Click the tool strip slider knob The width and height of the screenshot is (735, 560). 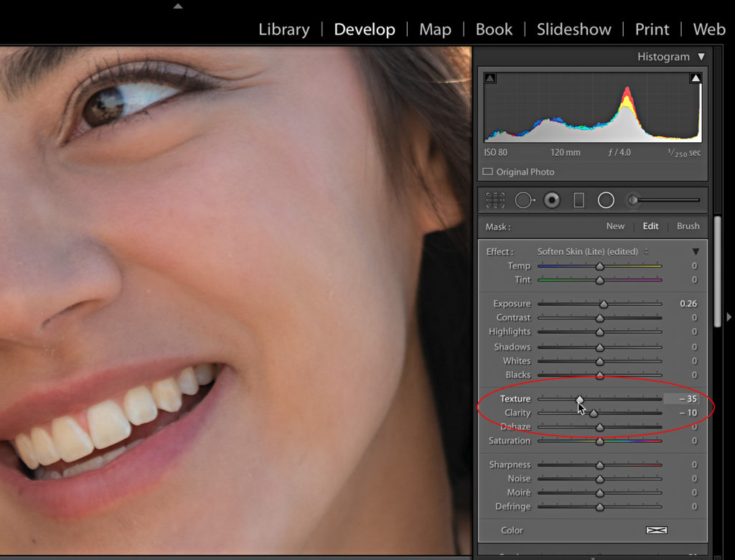click(x=633, y=200)
